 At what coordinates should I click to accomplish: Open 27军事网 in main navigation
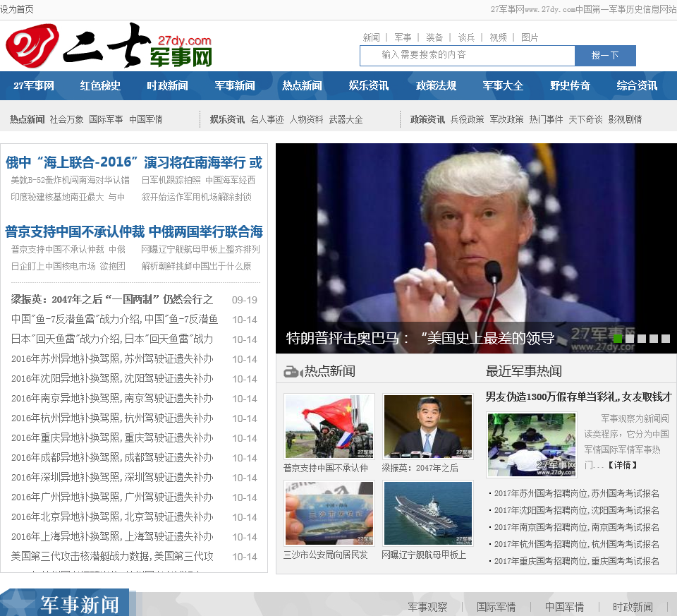coord(34,85)
